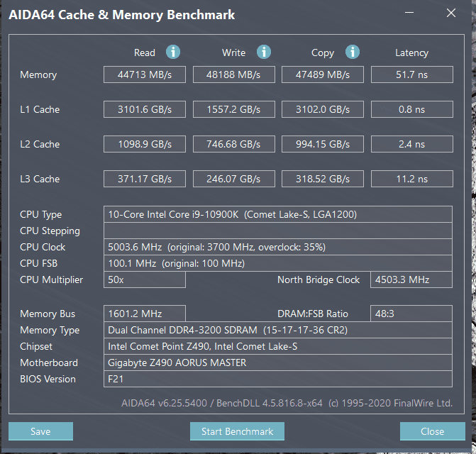Viewport: 476px width, 454px height.
Task: Click Motherboard Gigabyte Z490 AORUS MASTER
Action: [278, 362]
